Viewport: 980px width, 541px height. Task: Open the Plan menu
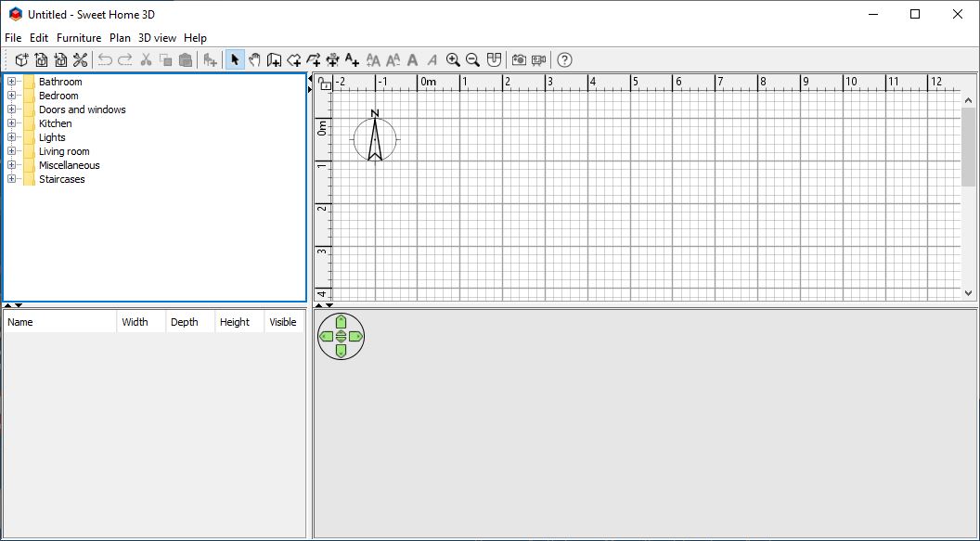click(120, 38)
